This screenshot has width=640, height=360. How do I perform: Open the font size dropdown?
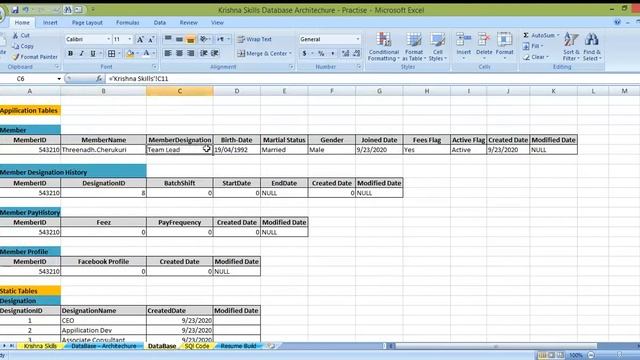coord(130,39)
